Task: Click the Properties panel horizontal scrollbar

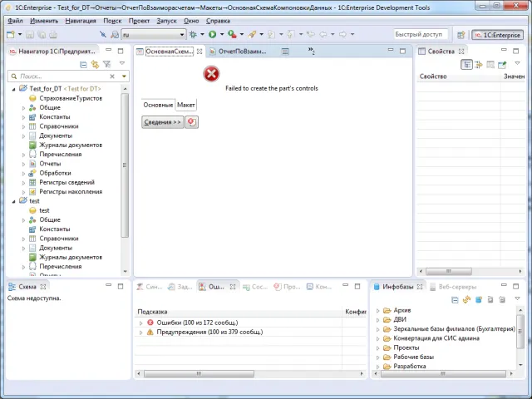Action: pos(449,272)
